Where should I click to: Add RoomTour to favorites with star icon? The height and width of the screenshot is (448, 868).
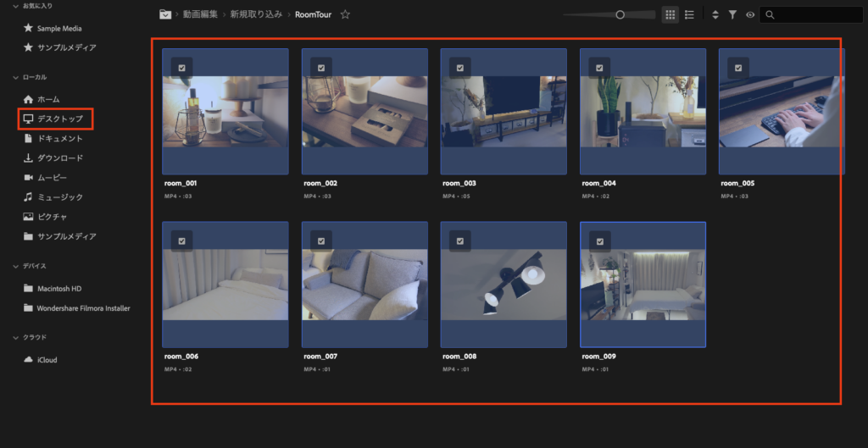pos(345,14)
